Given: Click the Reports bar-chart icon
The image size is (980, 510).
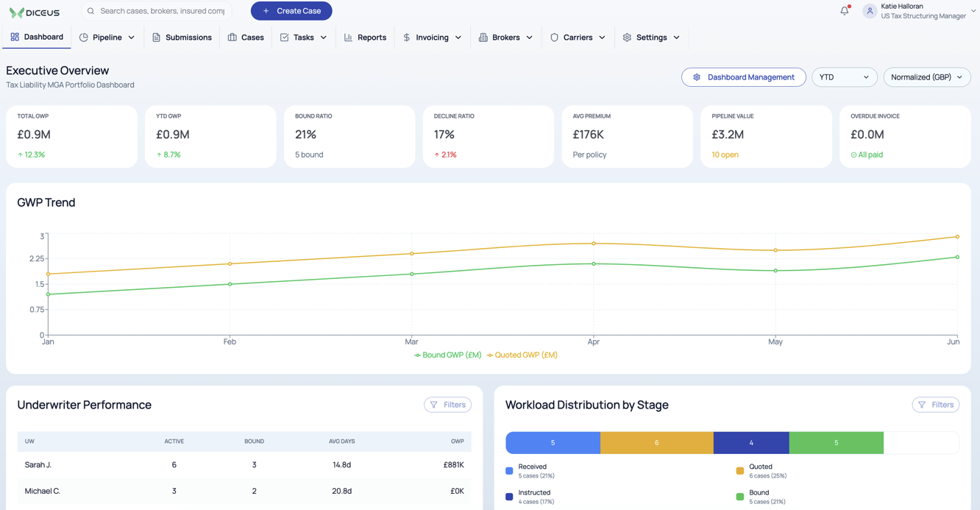Looking at the screenshot, I should (349, 38).
